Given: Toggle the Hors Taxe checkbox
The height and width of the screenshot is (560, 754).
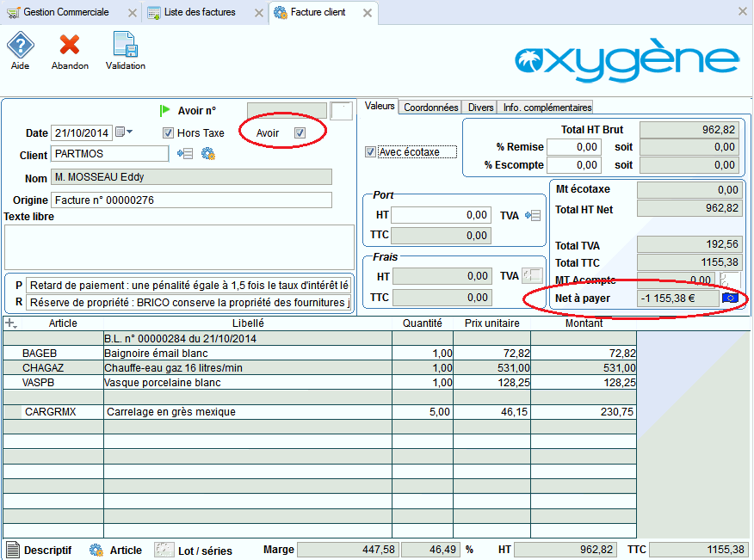Looking at the screenshot, I should (x=169, y=133).
